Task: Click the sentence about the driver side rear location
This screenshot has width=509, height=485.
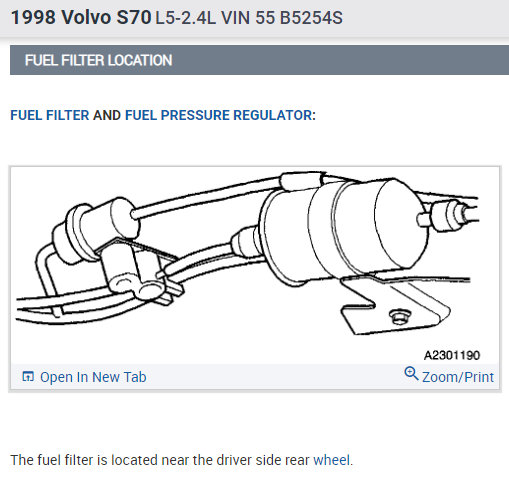Action: tap(182, 460)
